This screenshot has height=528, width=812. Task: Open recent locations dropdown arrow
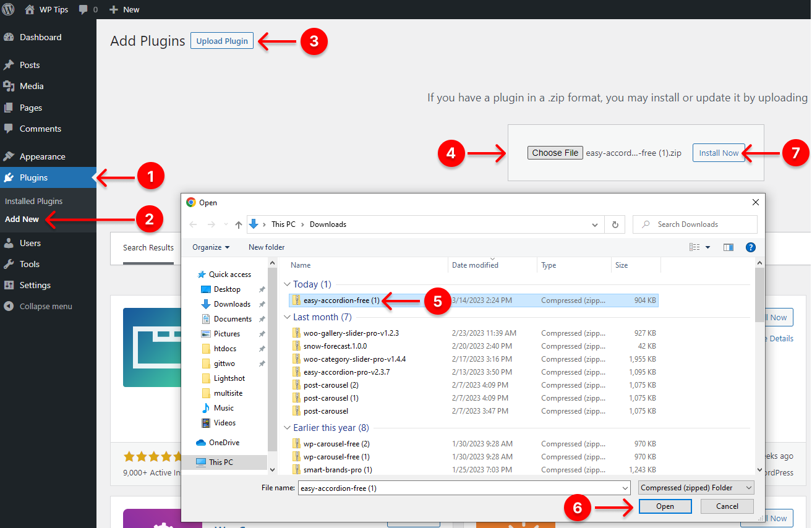point(225,224)
